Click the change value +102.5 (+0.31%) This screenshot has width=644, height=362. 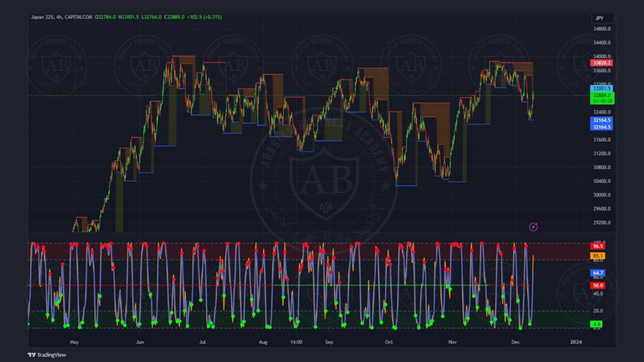(x=204, y=17)
